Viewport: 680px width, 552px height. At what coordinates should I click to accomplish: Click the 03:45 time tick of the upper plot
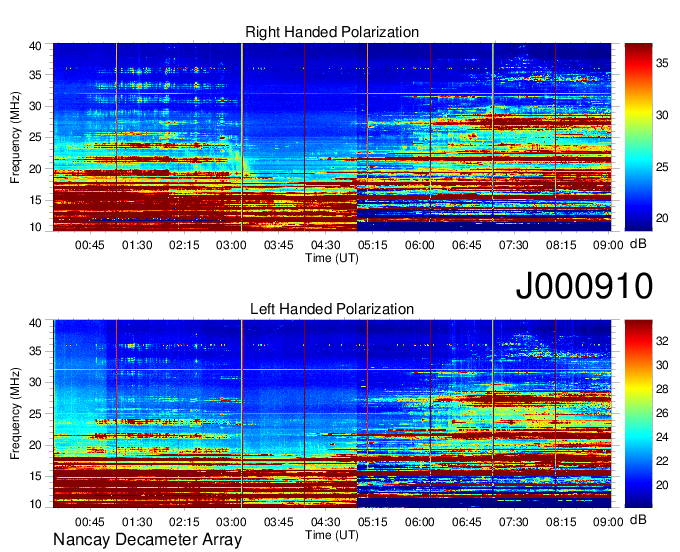pos(278,245)
